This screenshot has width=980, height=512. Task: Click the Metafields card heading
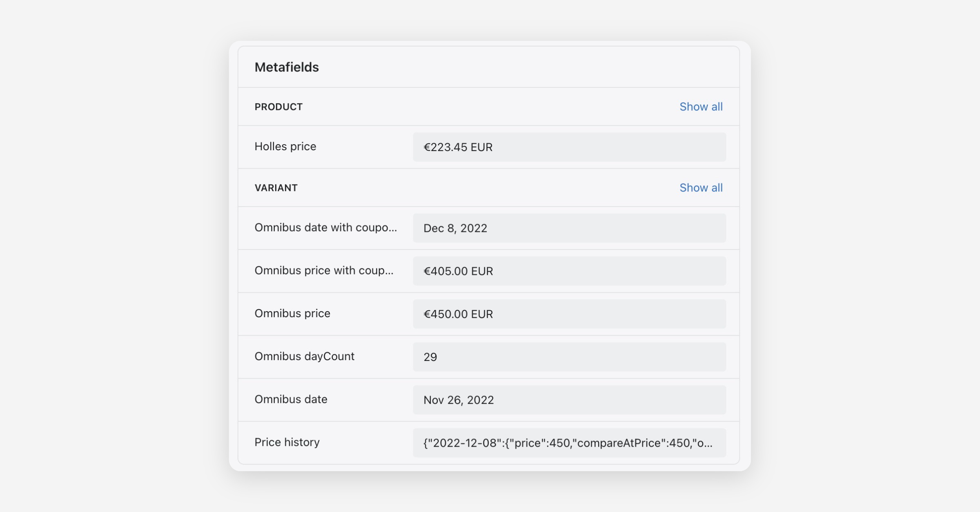(x=286, y=67)
